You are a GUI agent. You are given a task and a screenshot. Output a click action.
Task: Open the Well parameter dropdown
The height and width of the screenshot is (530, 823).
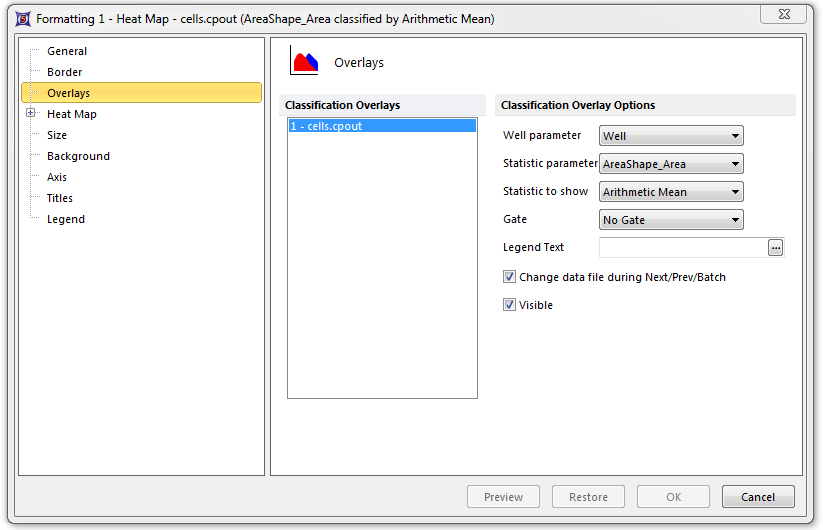pyautogui.click(x=671, y=136)
